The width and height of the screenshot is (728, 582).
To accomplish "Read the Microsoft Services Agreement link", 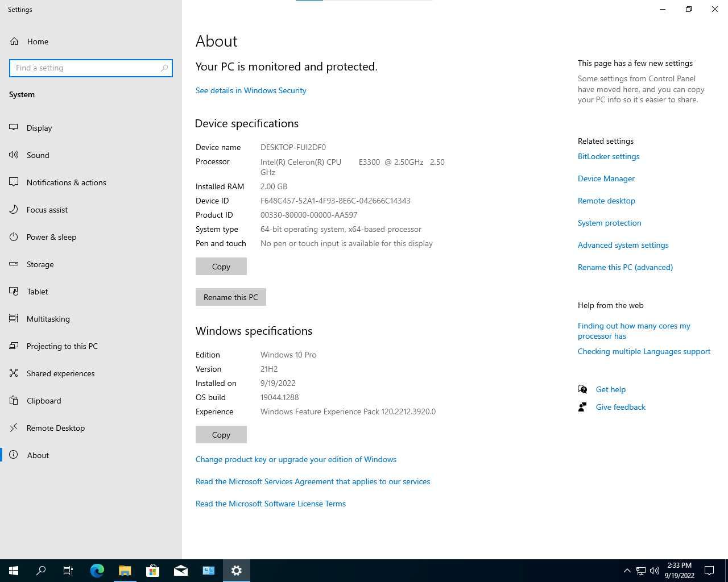I will tap(313, 481).
